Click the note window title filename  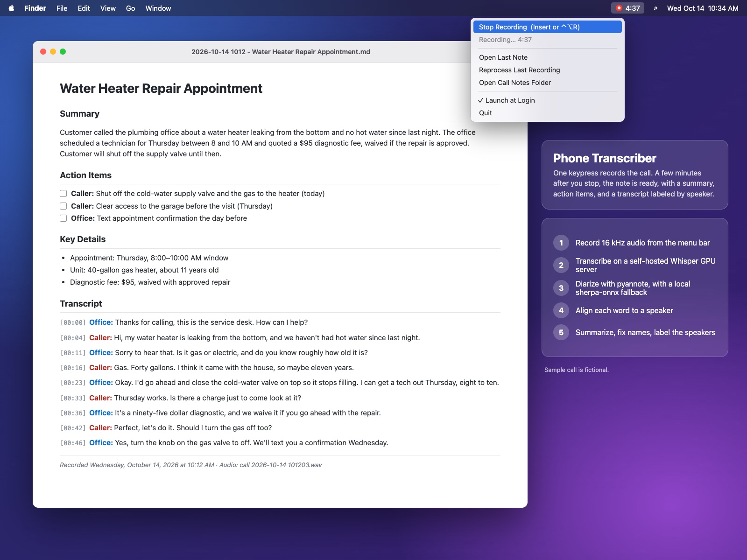tap(281, 52)
